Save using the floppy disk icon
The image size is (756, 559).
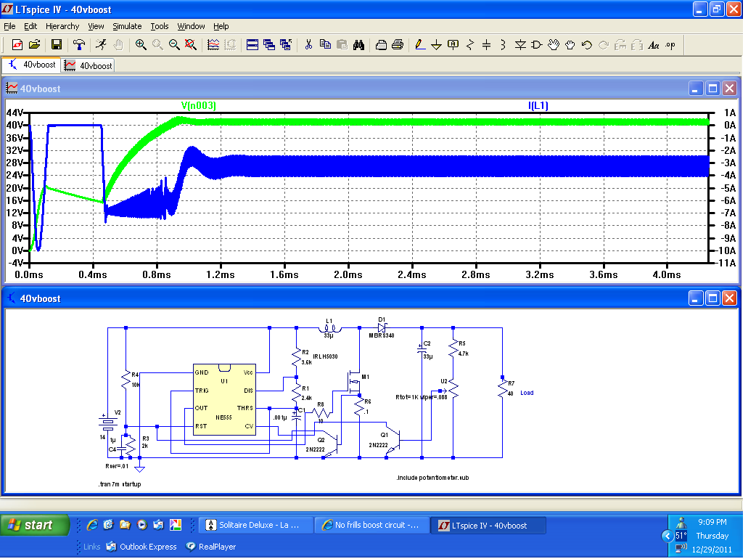click(x=57, y=45)
